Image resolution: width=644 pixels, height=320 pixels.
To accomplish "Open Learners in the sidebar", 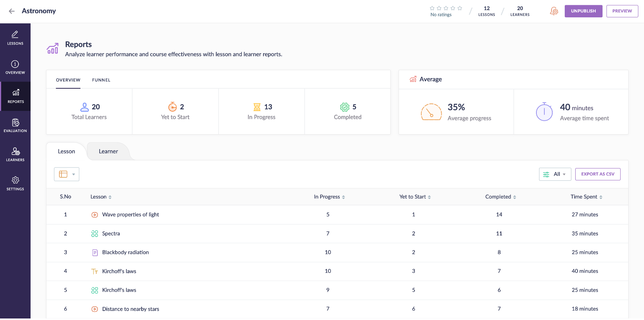I will coord(15,154).
